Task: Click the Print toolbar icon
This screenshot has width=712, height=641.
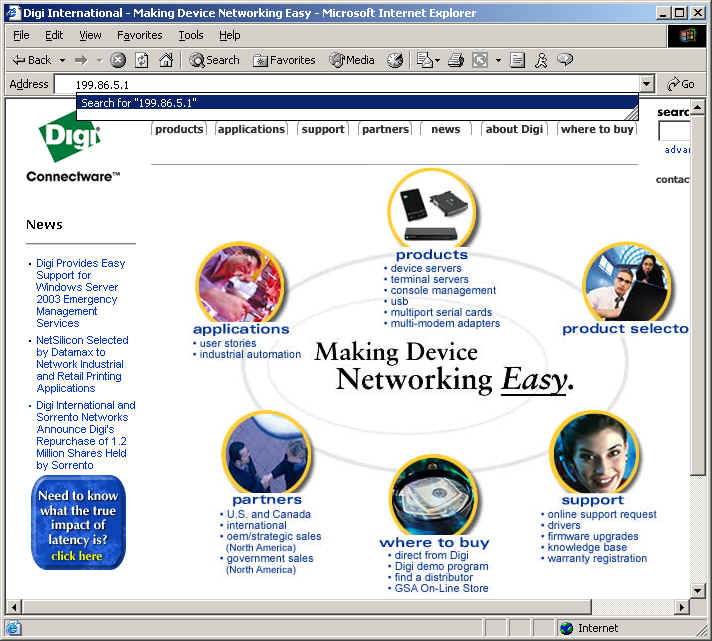Action: [x=456, y=60]
